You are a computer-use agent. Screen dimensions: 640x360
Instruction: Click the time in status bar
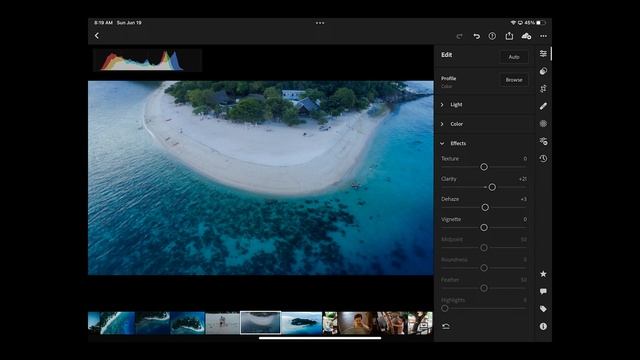point(103,23)
